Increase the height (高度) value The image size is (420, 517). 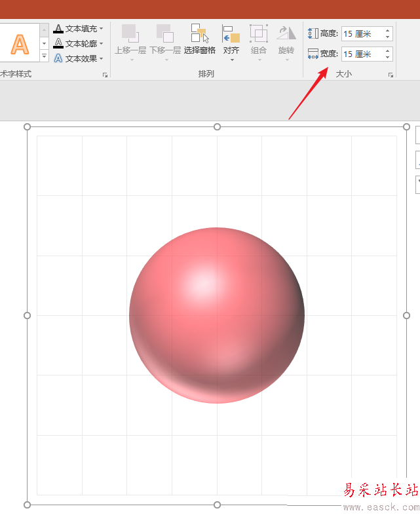point(388,31)
